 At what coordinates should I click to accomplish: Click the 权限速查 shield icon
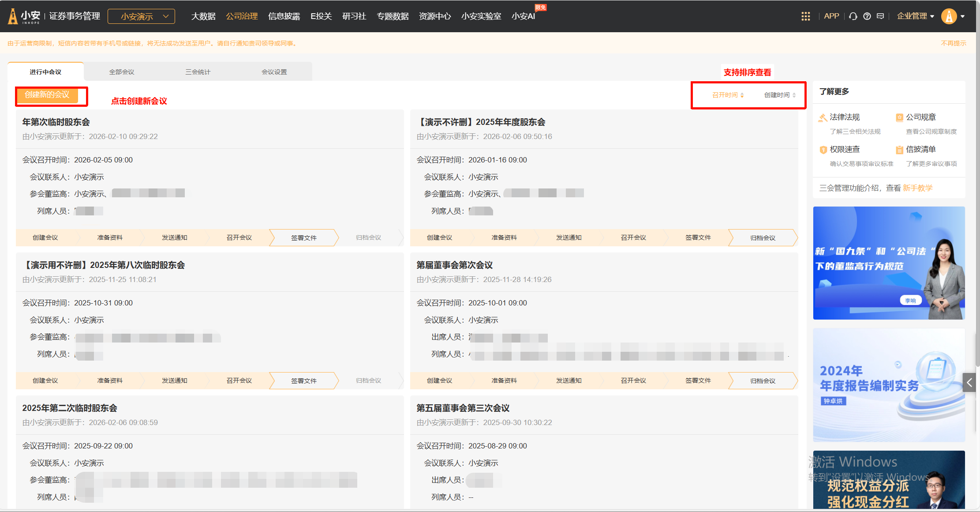pyautogui.click(x=823, y=150)
